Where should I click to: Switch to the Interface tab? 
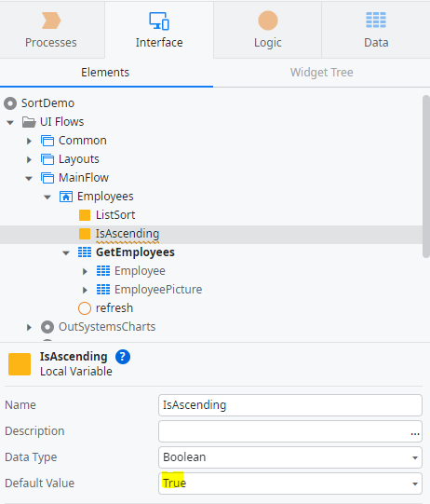pos(159,30)
